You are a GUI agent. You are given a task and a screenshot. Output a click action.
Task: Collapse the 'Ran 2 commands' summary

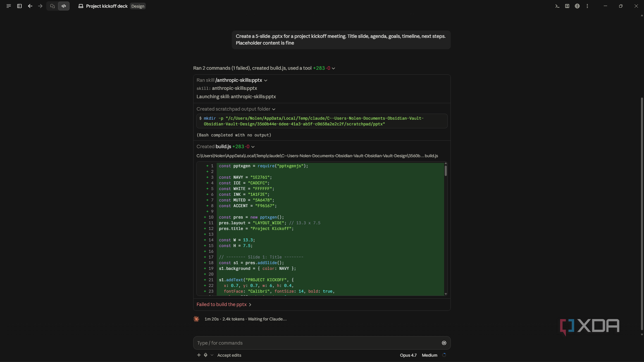click(x=333, y=68)
